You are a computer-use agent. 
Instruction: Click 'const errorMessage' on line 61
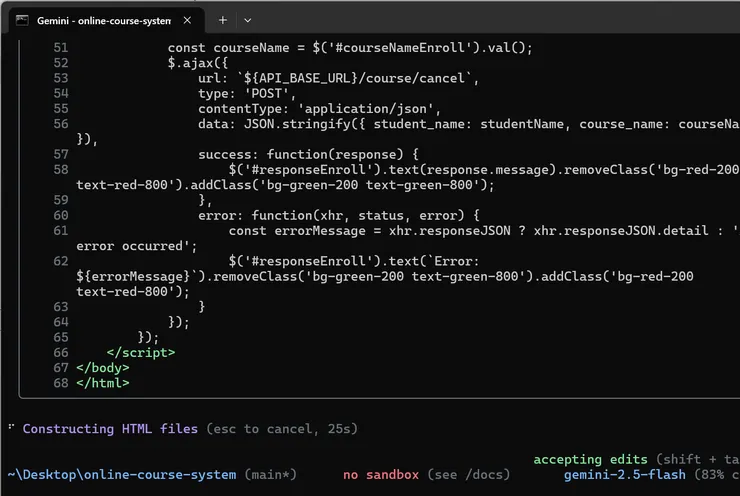(297, 230)
